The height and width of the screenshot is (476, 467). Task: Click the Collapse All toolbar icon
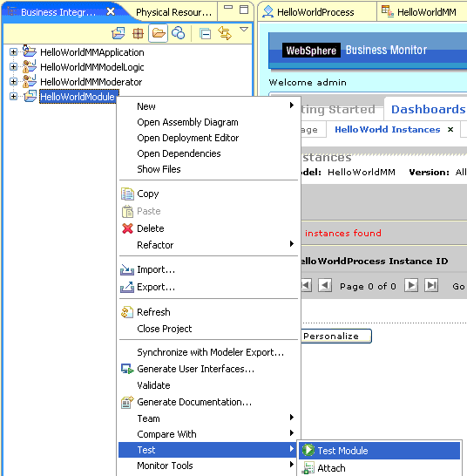click(206, 34)
